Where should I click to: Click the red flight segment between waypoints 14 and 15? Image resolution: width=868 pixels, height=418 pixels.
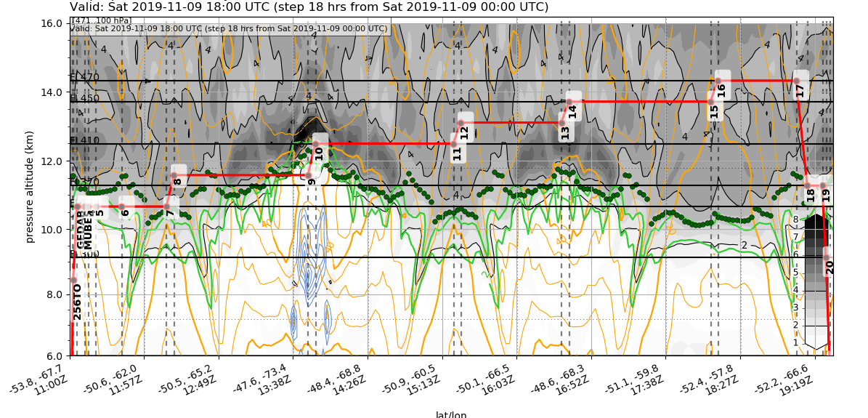640,102
